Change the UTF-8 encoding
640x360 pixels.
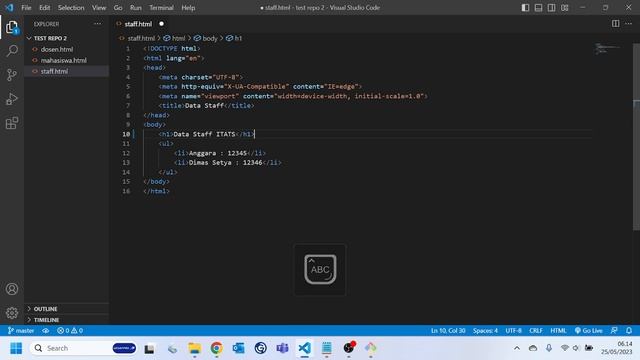pos(513,331)
